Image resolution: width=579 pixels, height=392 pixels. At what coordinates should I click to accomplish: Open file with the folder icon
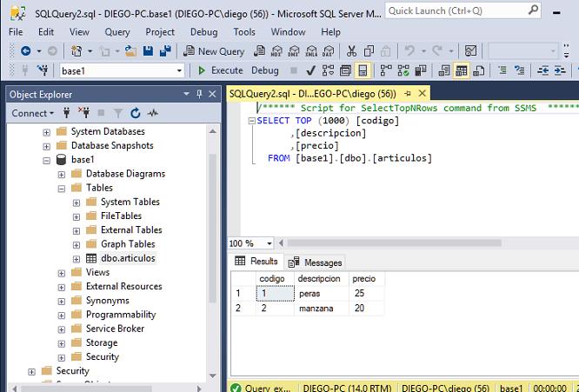tap(130, 51)
